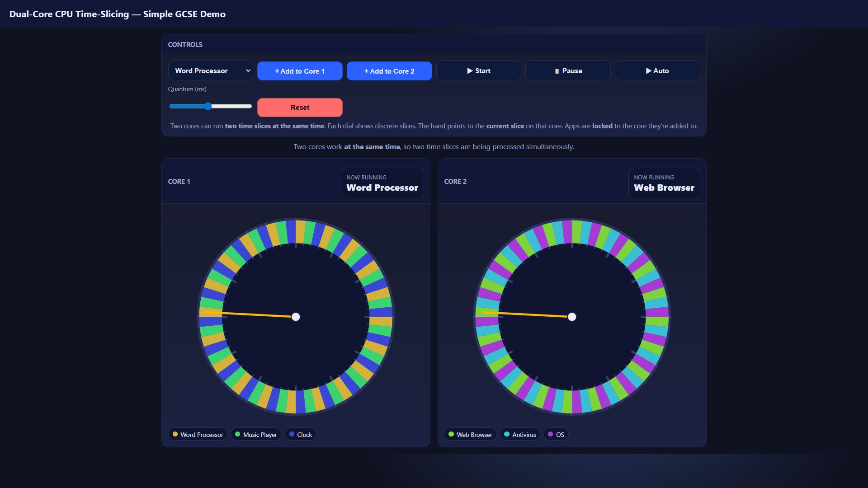This screenshot has width=868, height=488.
Task: Click the red Reset button
Action: (300, 108)
